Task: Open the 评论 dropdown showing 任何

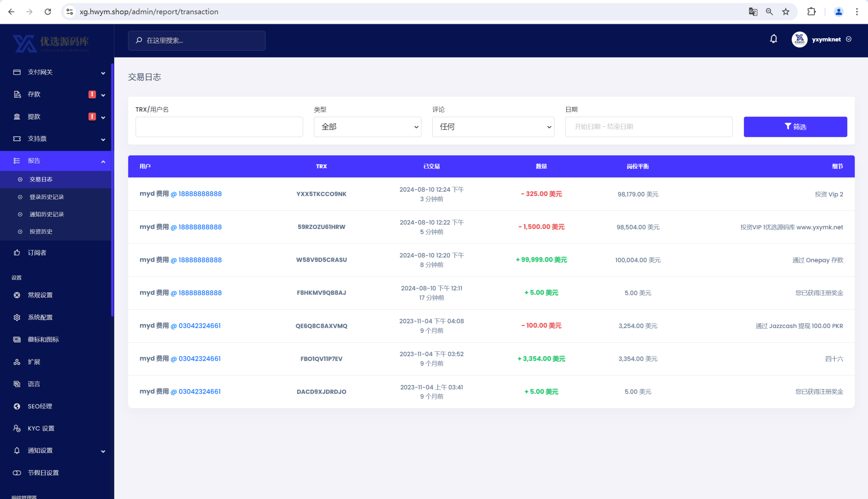Action: (493, 127)
